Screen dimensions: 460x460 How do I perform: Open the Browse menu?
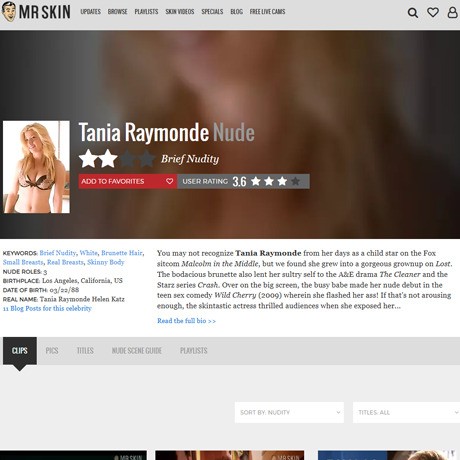[117, 12]
